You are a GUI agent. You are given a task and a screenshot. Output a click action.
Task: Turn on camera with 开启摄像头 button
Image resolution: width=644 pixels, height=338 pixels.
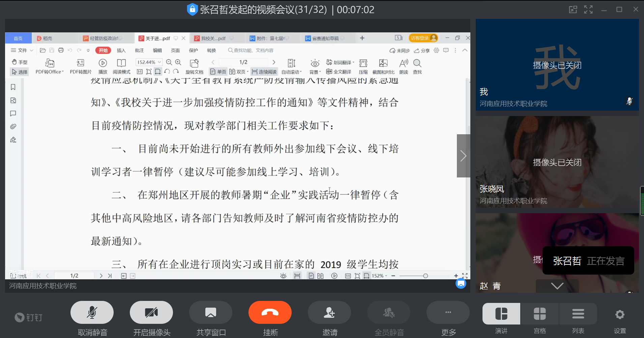tap(151, 312)
